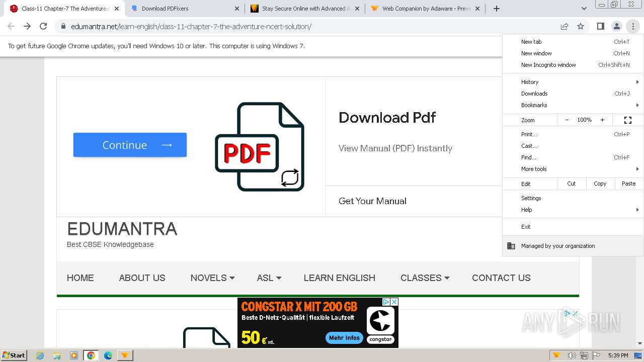Bookmark this page with the star icon
The width and height of the screenshot is (644, 362).
point(581,26)
